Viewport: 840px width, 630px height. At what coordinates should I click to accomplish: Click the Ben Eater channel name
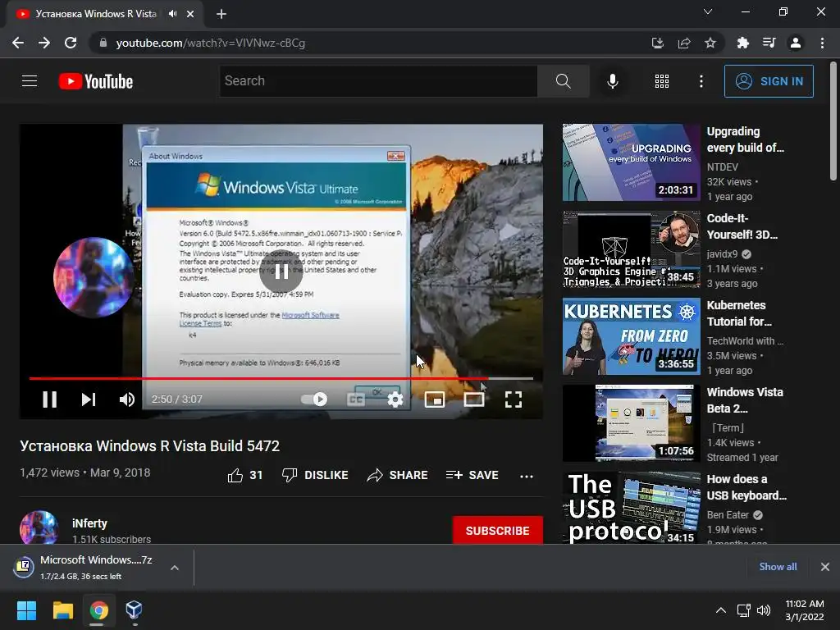728,515
